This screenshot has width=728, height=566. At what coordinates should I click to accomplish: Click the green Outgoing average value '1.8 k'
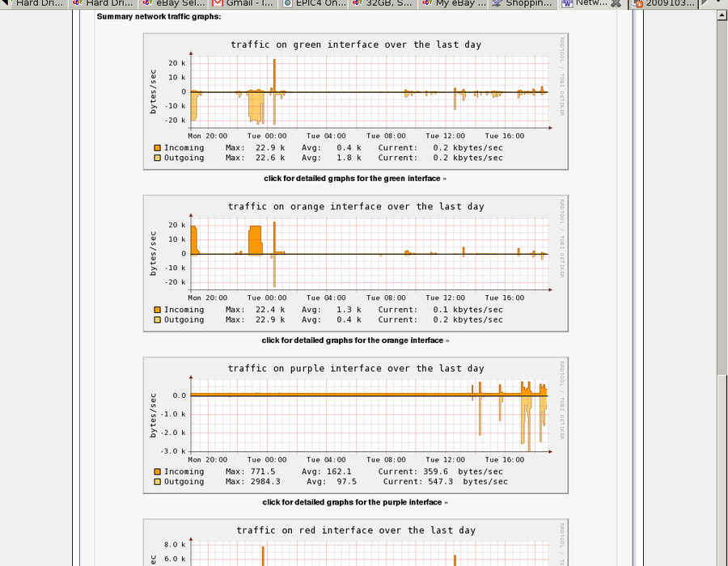[x=349, y=158]
